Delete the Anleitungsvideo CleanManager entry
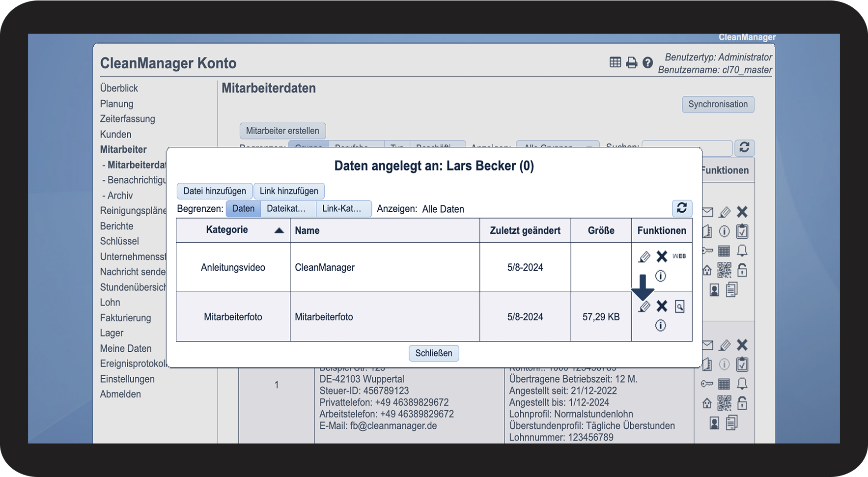 pos(662,256)
